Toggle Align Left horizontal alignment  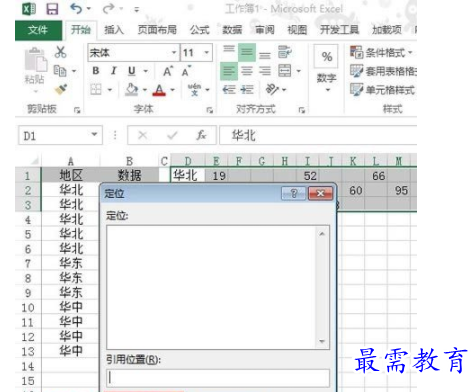click(229, 71)
